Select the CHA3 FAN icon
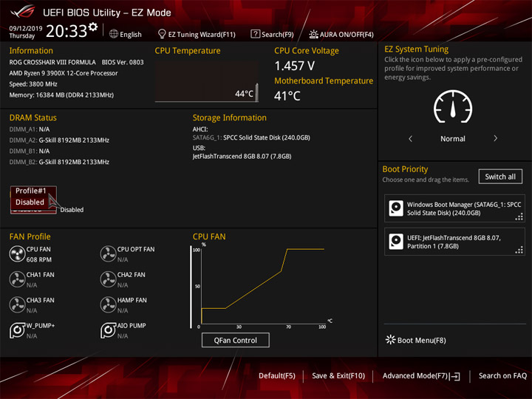The width and height of the screenshot is (532, 399). [17, 305]
